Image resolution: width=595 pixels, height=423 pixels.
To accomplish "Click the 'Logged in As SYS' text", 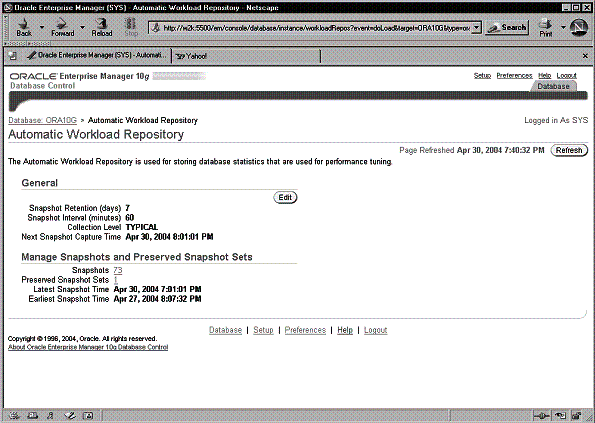I will click(x=556, y=120).
